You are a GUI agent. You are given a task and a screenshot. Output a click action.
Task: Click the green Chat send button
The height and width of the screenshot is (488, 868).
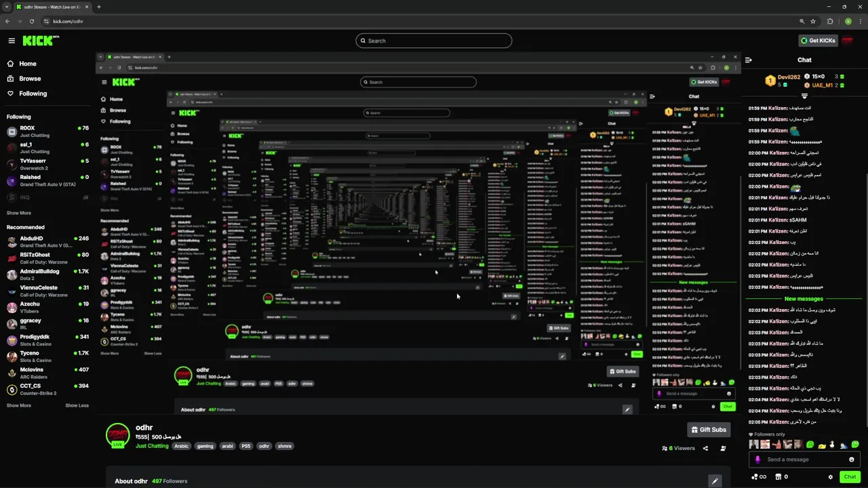850,476
